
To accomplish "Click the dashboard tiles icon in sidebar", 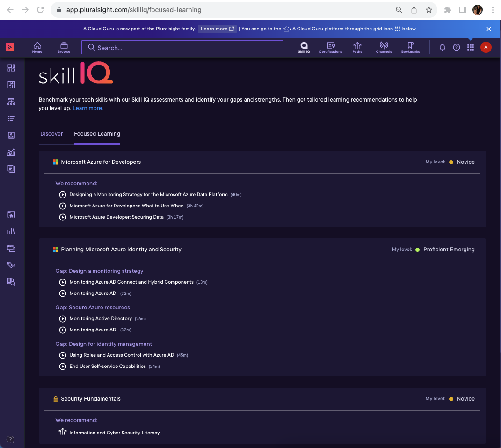I will 11,68.
